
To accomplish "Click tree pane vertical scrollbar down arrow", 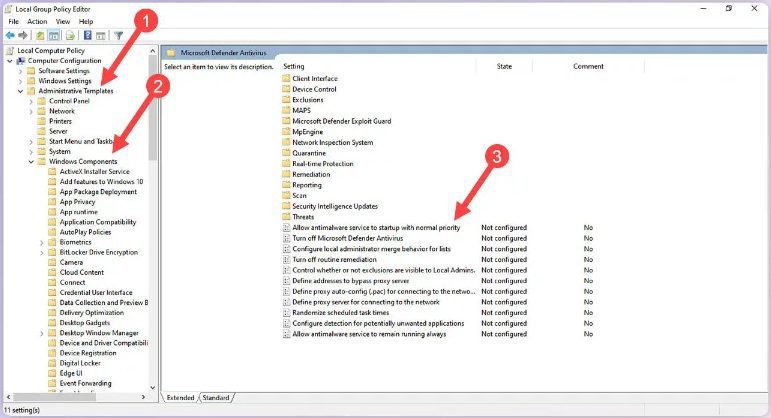I will coord(152,388).
